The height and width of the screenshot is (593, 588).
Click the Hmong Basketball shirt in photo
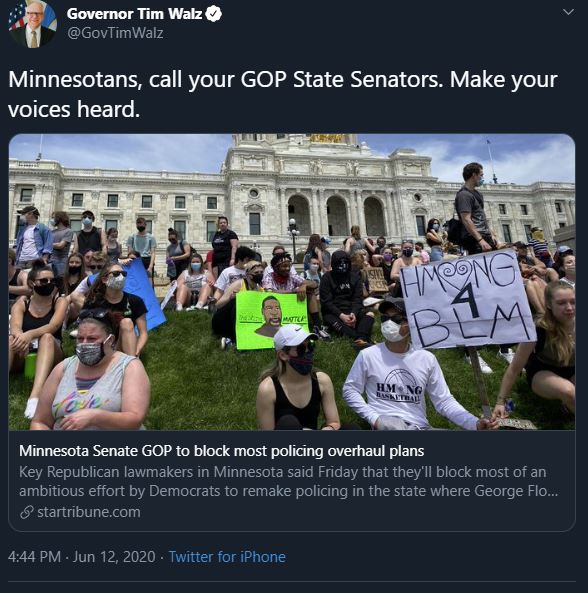point(399,386)
